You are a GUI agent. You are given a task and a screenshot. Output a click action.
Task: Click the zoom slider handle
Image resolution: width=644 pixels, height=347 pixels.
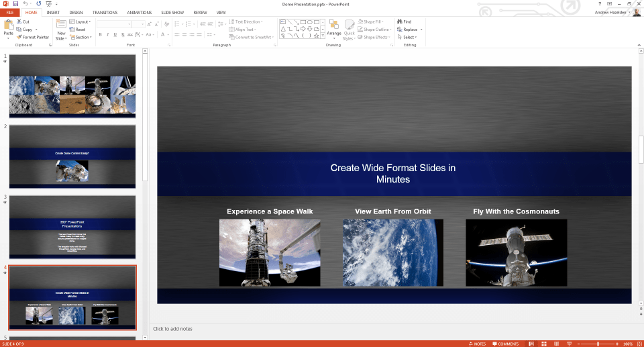click(x=598, y=344)
